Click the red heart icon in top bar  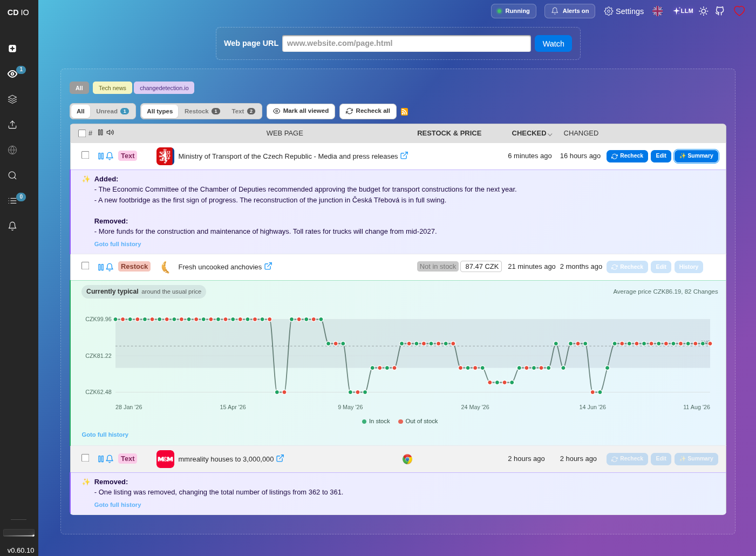click(x=739, y=11)
